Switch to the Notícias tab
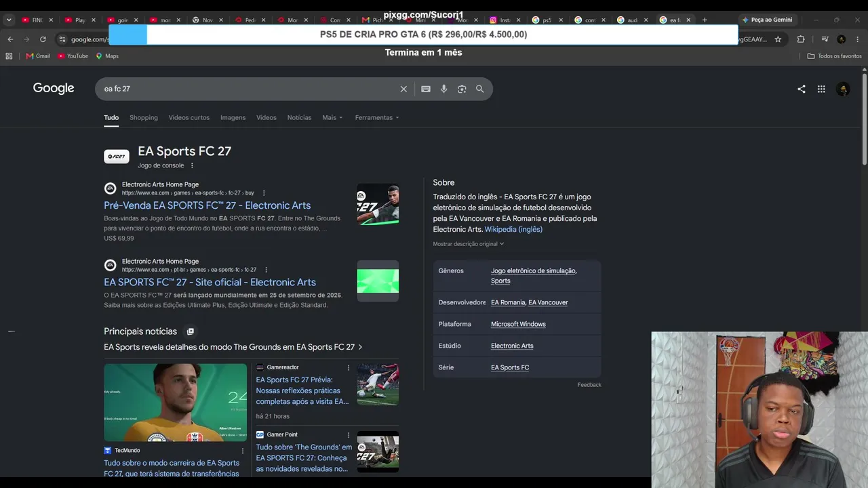Image resolution: width=868 pixels, height=488 pixels. [x=299, y=117]
